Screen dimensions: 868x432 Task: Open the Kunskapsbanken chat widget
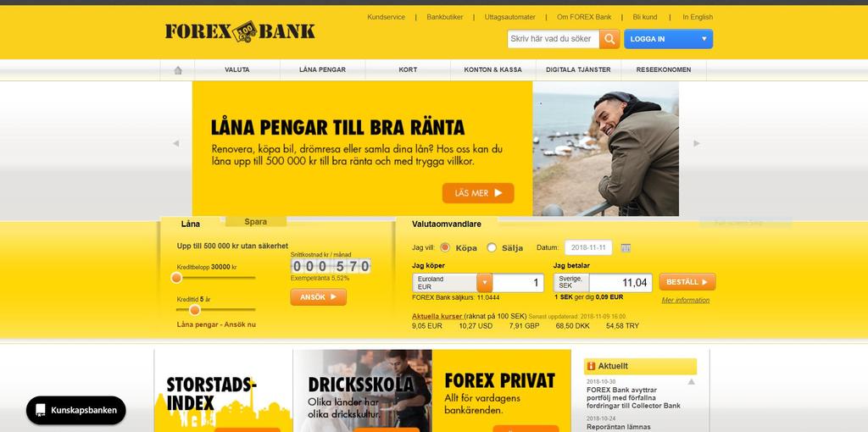(75, 410)
